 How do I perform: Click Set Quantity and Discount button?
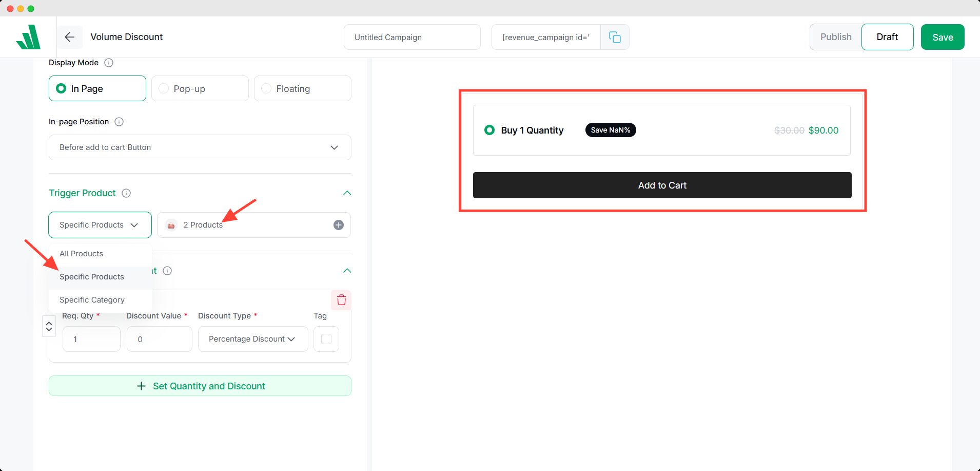click(200, 386)
